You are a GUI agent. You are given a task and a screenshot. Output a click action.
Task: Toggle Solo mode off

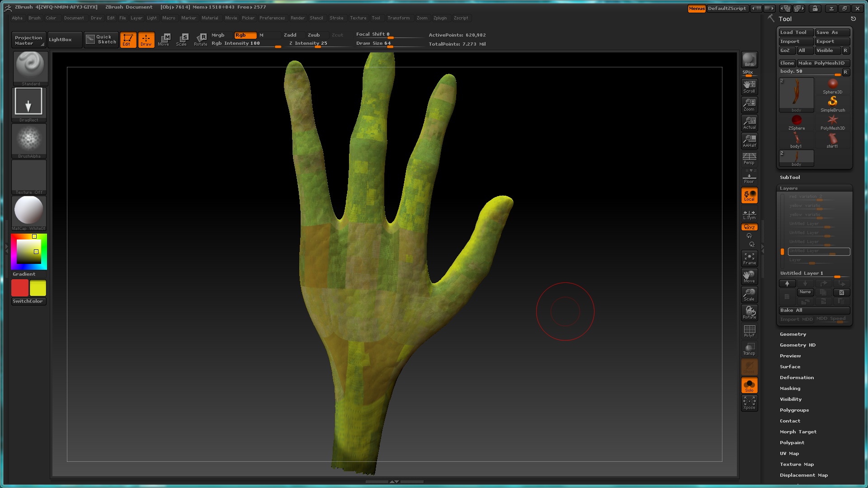click(749, 385)
